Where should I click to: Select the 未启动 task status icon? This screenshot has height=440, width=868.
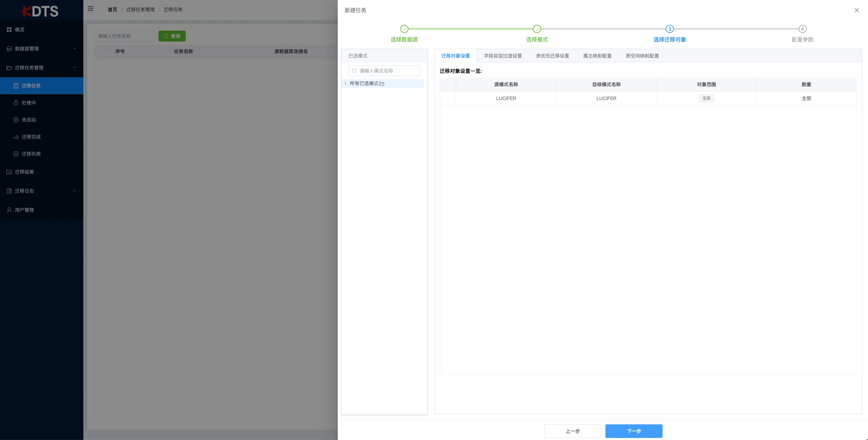tap(16, 119)
